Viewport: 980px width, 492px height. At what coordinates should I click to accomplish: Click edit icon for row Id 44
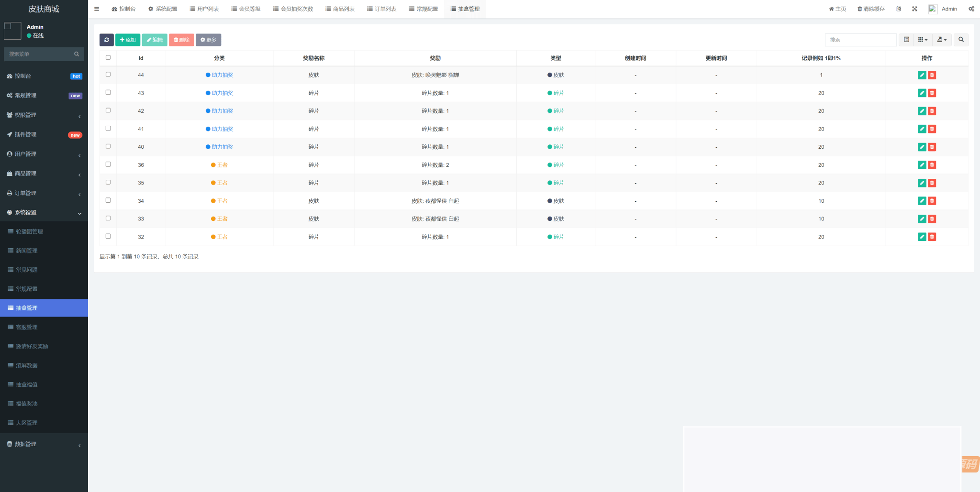922,75
